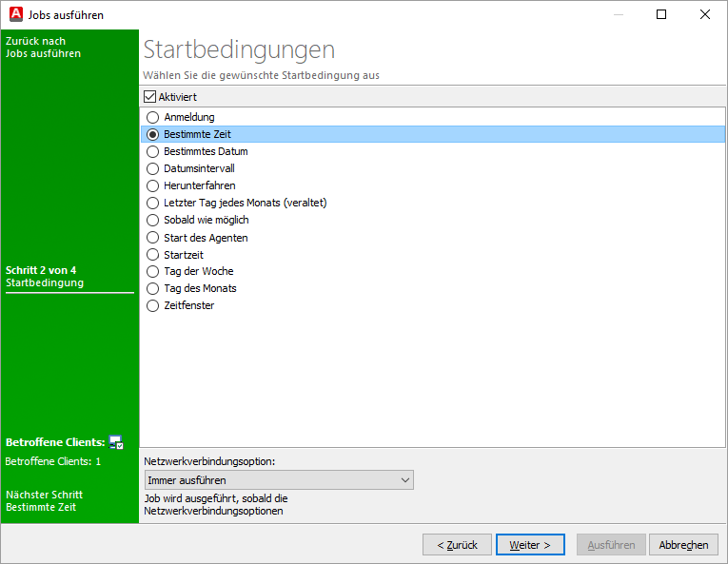Select the Anmeldung radio option
Image resolution: width=728 pixels, height=564 pixels.
click(x=153, y=117)
